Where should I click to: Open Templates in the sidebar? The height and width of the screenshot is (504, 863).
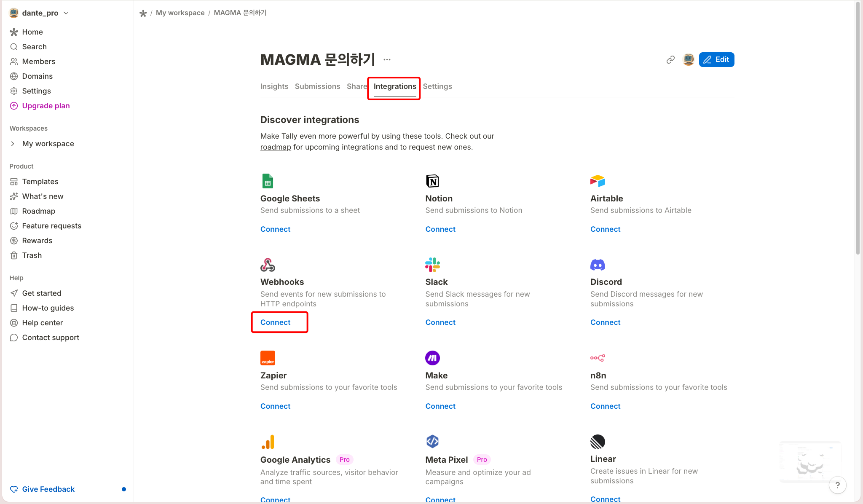click(x=40, y=182)
